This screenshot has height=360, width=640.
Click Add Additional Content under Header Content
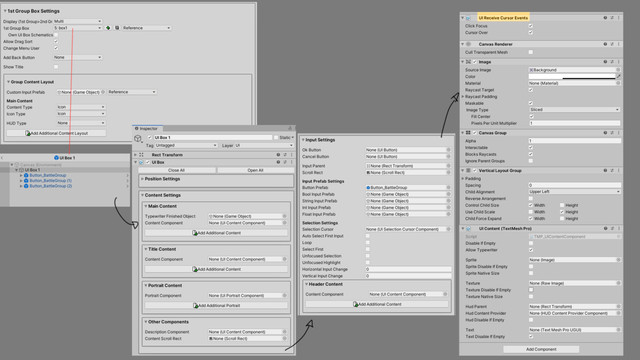pyautogui.click(x=377, y=304)
